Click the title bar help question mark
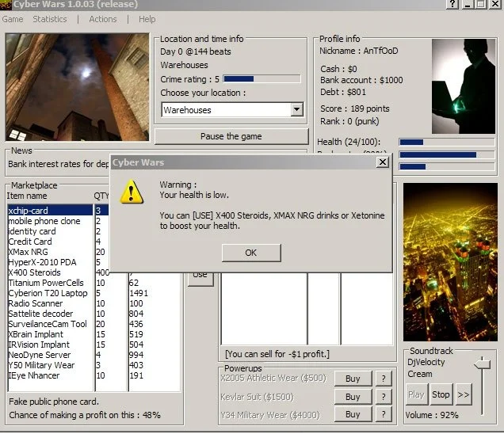 (453, 5)
